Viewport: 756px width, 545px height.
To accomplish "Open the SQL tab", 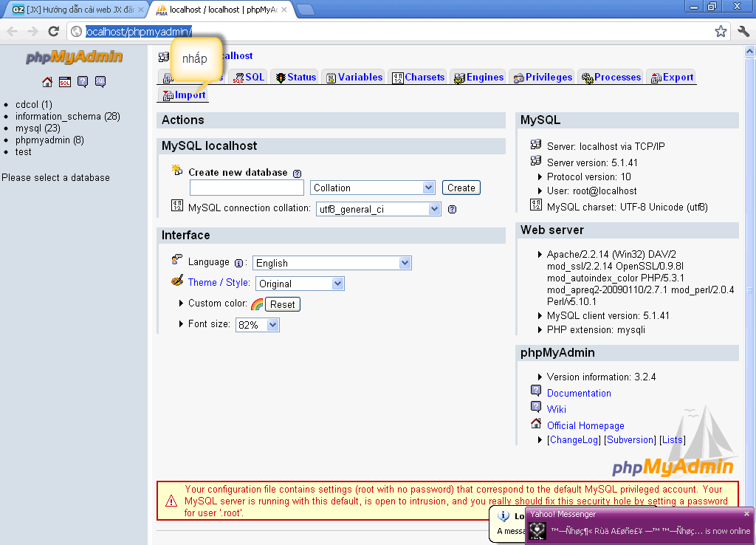I will click(249, 77).
